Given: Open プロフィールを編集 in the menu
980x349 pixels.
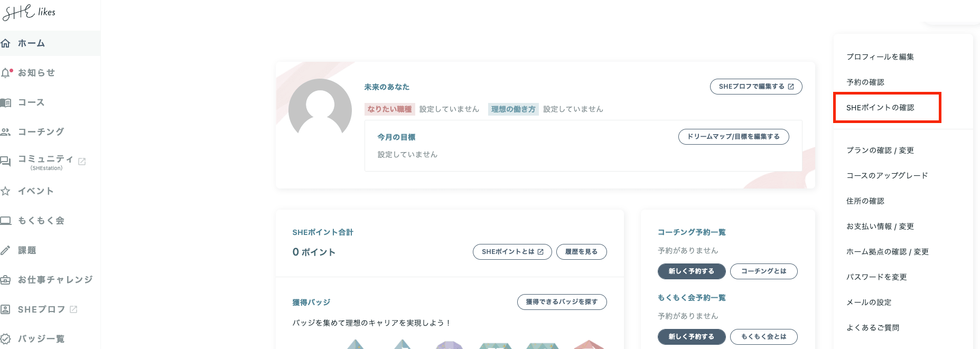Looking at the screenshot, I should tap(880, 57).
